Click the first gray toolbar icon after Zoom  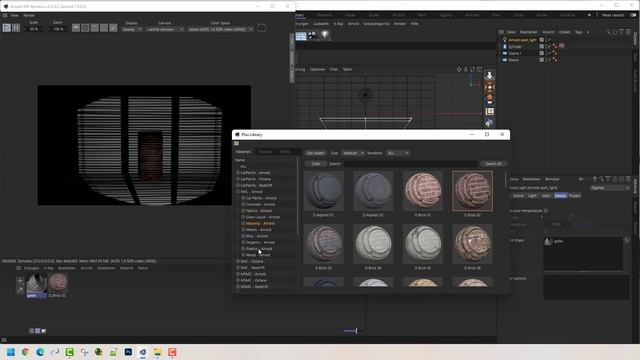(x=76, y=28)
